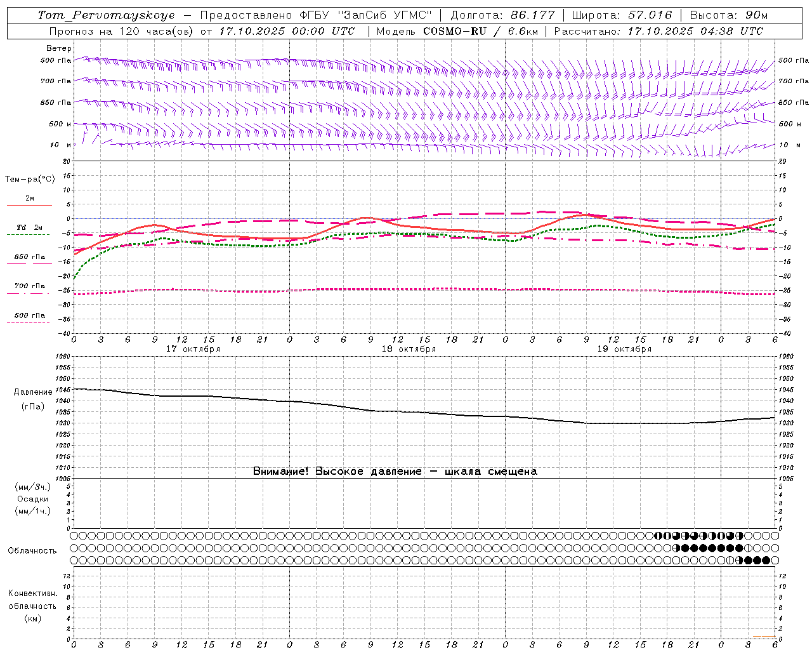The height and width of the screenshot is (650, 812).
Task: Click the Рассчитано: 17.10.2025 04:38 UTC timestamp
Action: pos(658,31)
